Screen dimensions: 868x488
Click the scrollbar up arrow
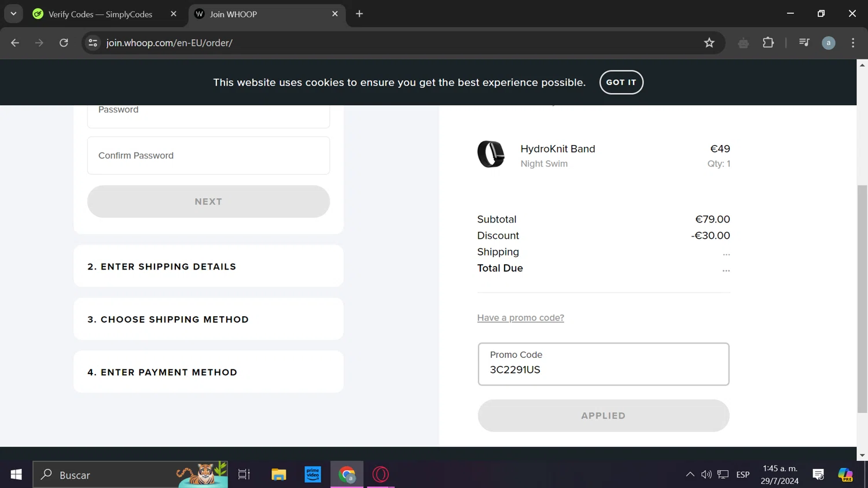pos(862,65)
